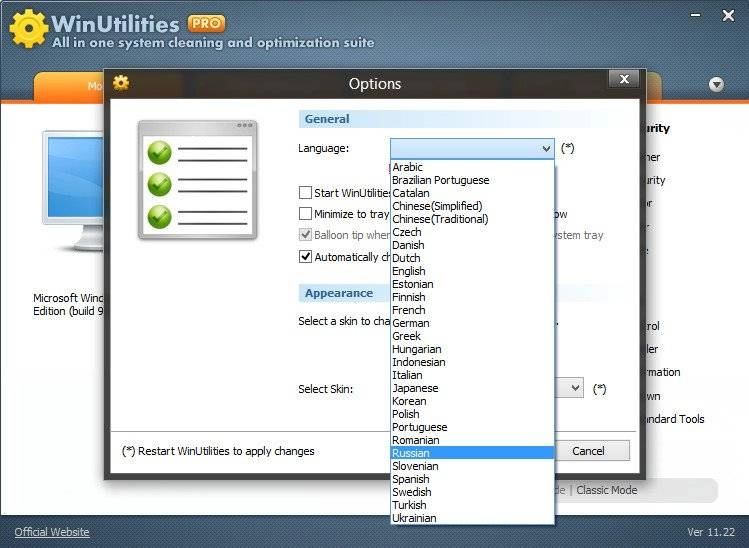The image size is (749, 548).
Task: Select Italian language entry
Action: coord(472,375)
